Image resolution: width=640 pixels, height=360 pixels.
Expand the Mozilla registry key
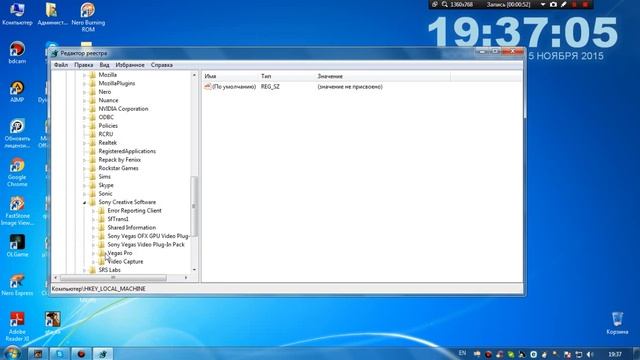coord(84,75)
